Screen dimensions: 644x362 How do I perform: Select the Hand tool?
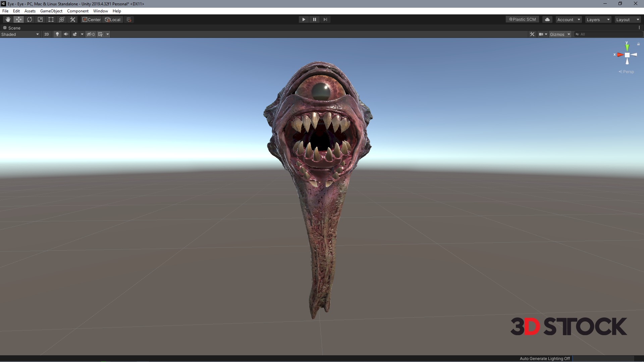point(8,19)
